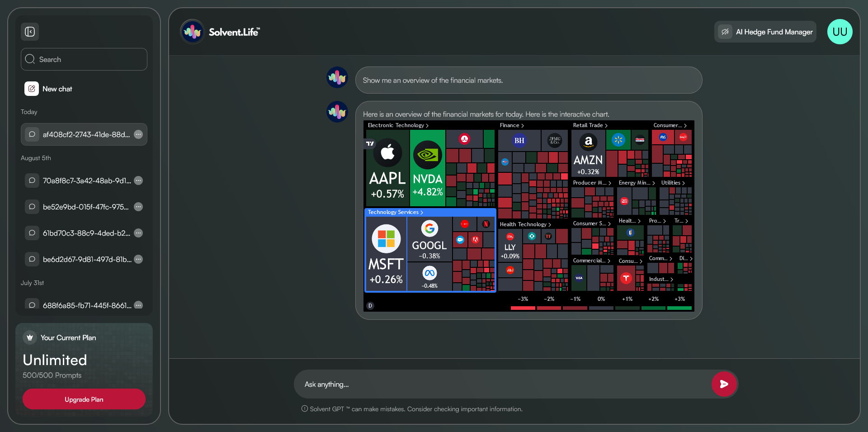Click the New chat compose icon
Viewport: 868px width, 432px height.
coord(32,89)
